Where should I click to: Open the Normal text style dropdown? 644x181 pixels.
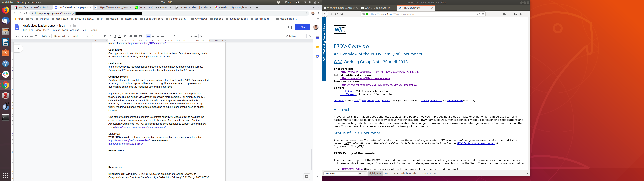click(x=62, y=36)
